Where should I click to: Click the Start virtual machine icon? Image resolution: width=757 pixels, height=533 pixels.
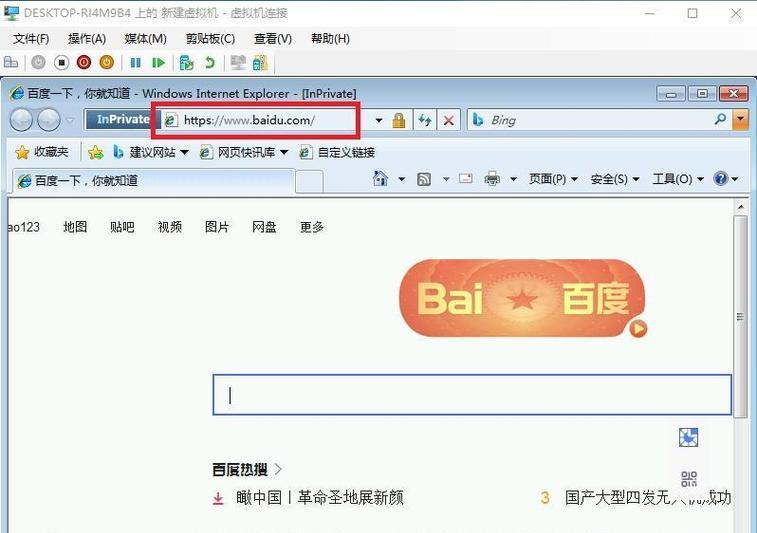38,63
